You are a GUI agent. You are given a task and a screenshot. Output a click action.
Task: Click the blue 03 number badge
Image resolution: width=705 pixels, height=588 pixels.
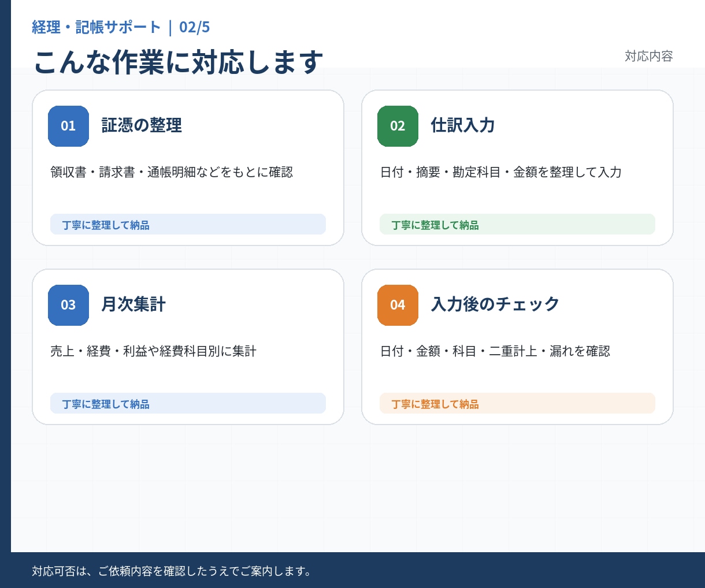[68, 305]
